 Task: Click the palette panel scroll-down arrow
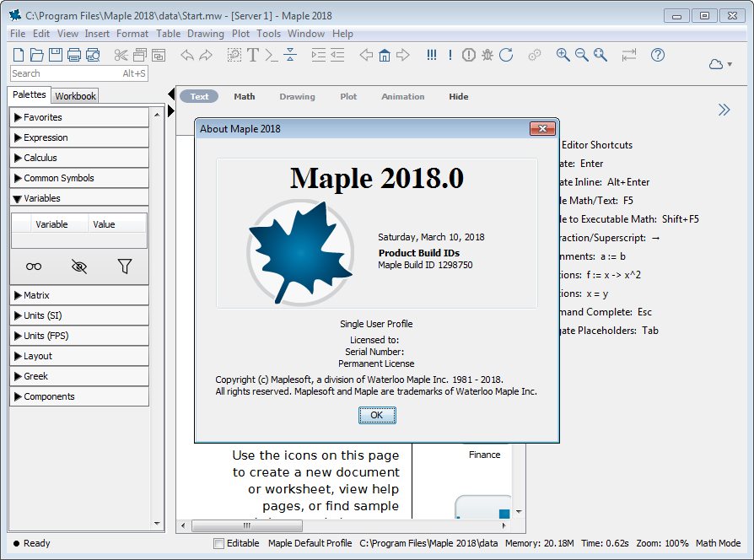click(157, 524)
